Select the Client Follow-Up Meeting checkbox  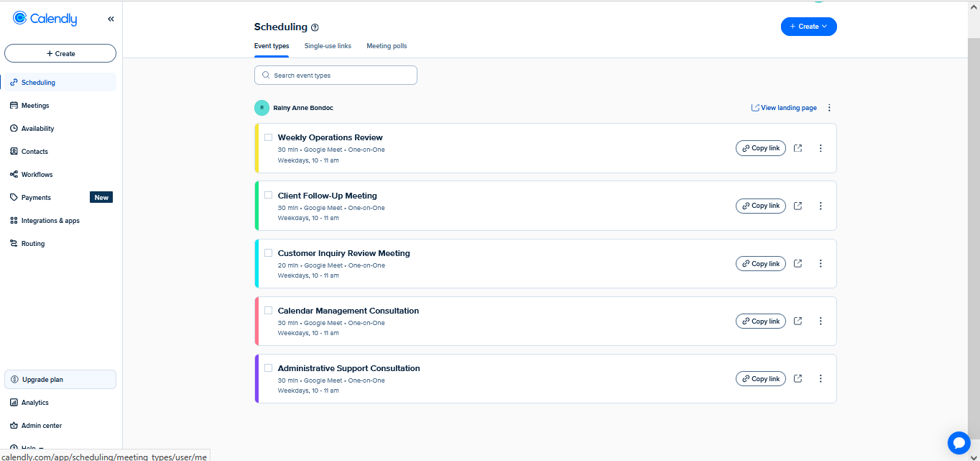268,195
